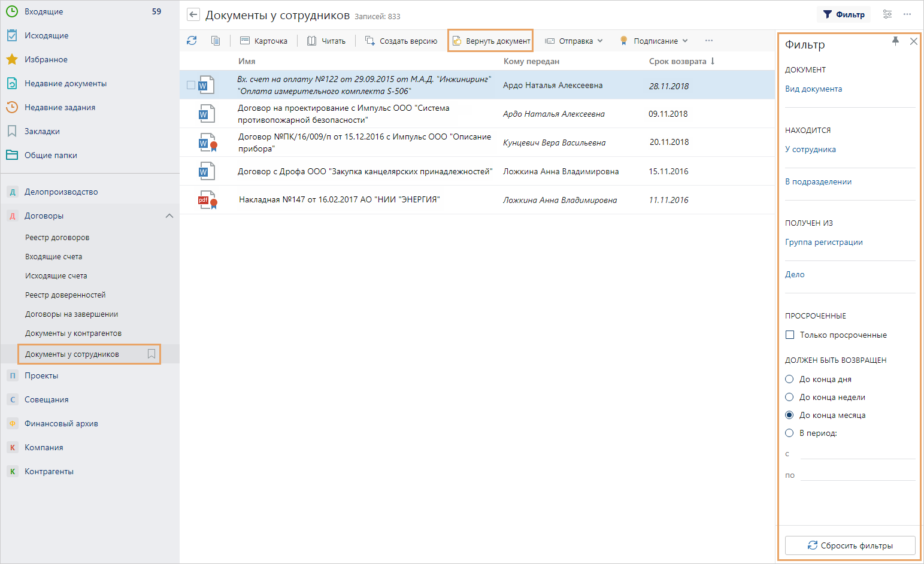Open Входящие folder in sidebar
This screenshot has width=924, height=564.
(44, 11)
